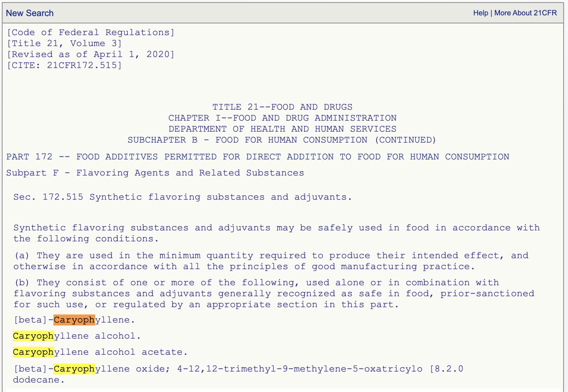Click highlighted match in 'Caryophyllene alcohol acetate' line
Image resolution: width=568 pixels, height=392 pixels.
click(33, 352)
